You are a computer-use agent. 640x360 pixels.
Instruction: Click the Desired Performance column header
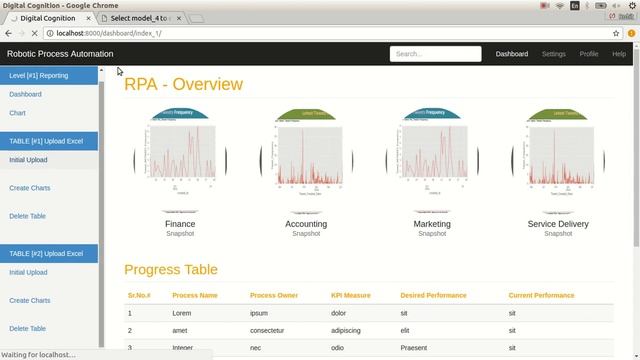pos(433,296)
